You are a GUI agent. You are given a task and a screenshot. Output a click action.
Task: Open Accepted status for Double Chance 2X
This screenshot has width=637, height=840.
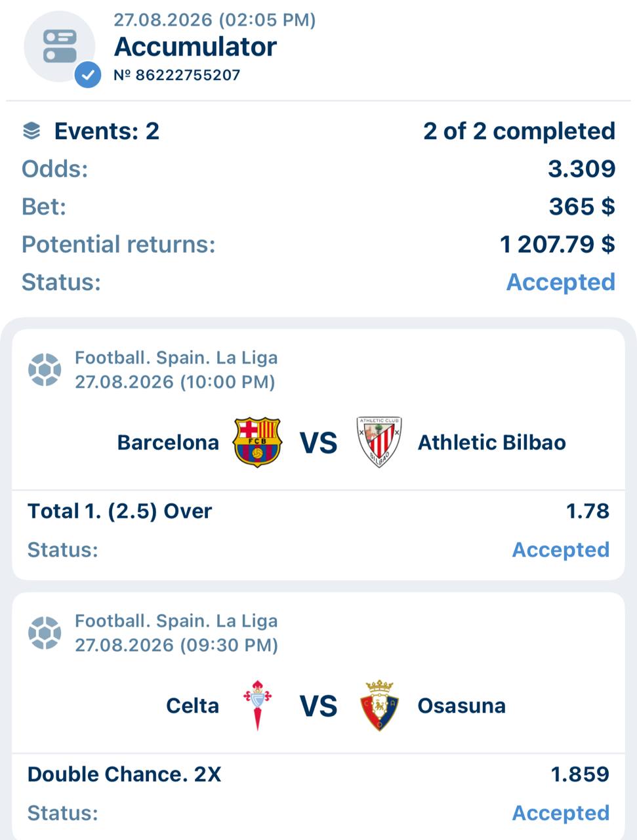pyautogui.click(x=561, y=813)
